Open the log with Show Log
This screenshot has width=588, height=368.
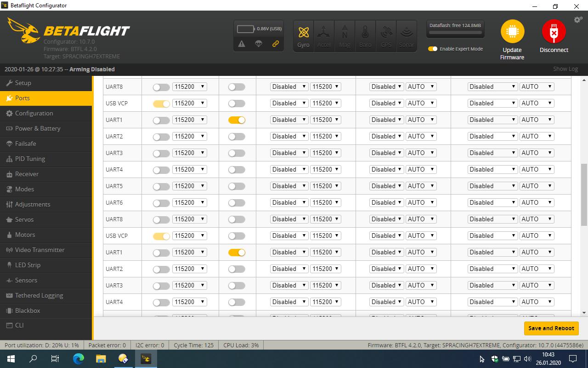point(565,69)
